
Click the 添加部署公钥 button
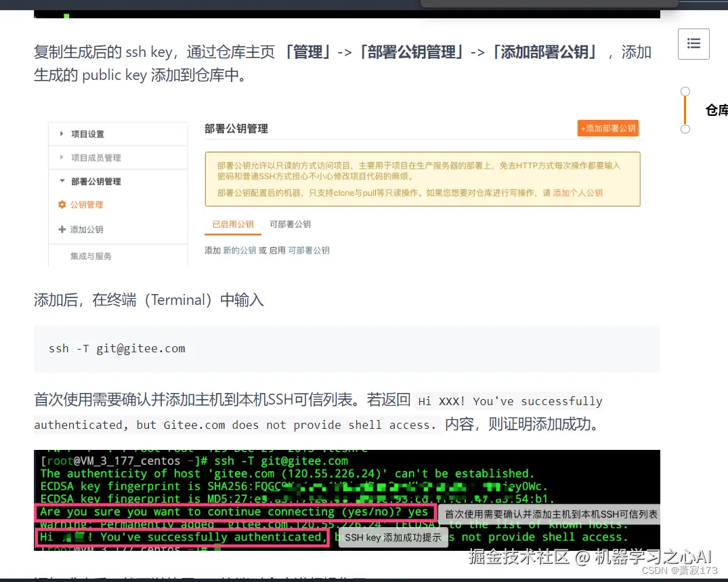click(607, 127)
